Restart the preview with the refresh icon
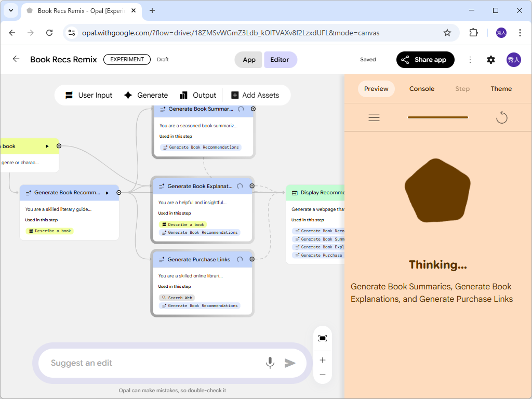 (x=501, y=118)
